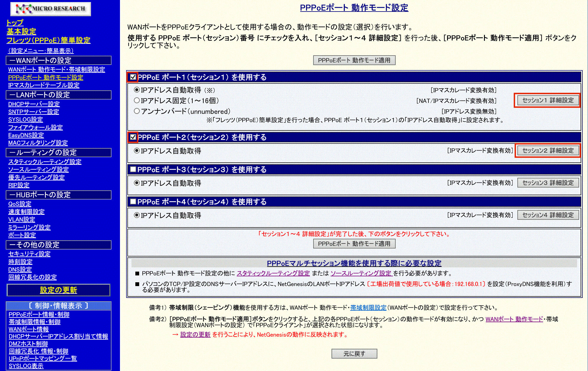
Task: Enable PPPoE ポート3 (セッション3) checkbox
Action: (133, 169)
